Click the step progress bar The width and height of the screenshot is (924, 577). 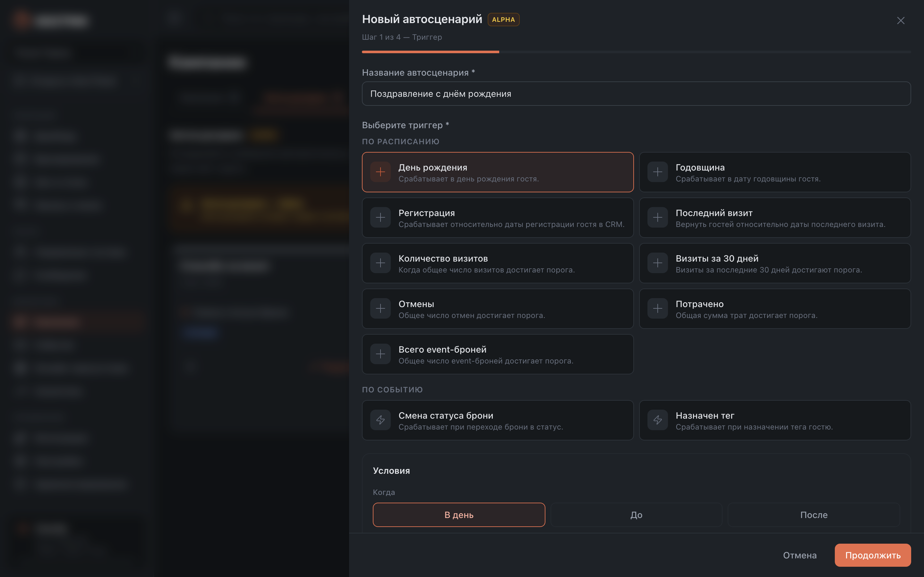pyautogui.click(x=636, y=52)
